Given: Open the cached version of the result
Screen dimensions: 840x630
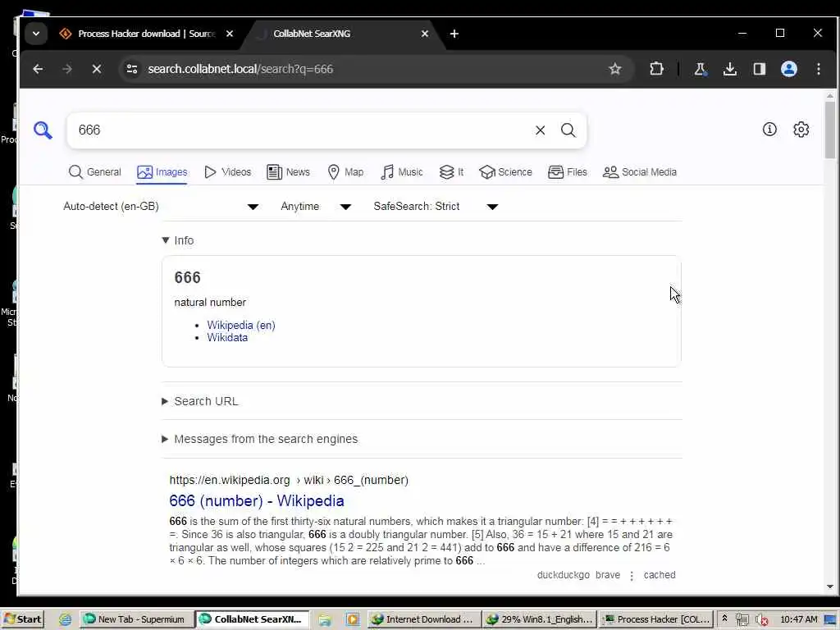Looking at the screenshot, I should (x=660, y=575).
